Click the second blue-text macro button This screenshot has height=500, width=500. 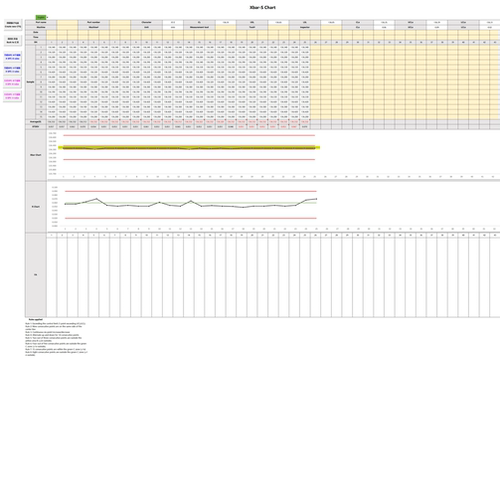(12, 70)
